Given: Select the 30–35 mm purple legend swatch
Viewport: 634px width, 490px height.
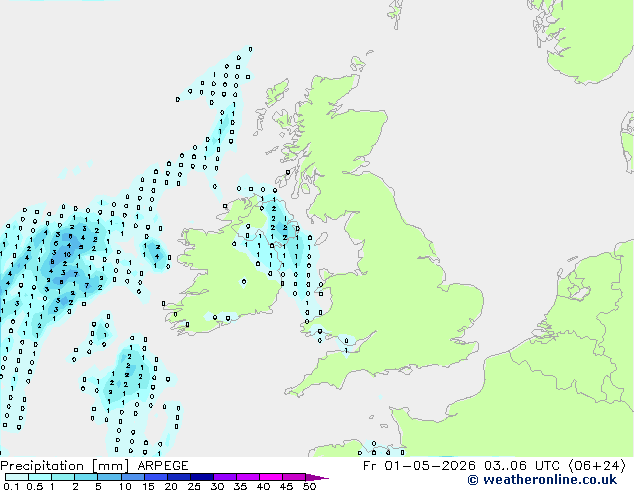Looking at the screenshot, I should [224, 477].
